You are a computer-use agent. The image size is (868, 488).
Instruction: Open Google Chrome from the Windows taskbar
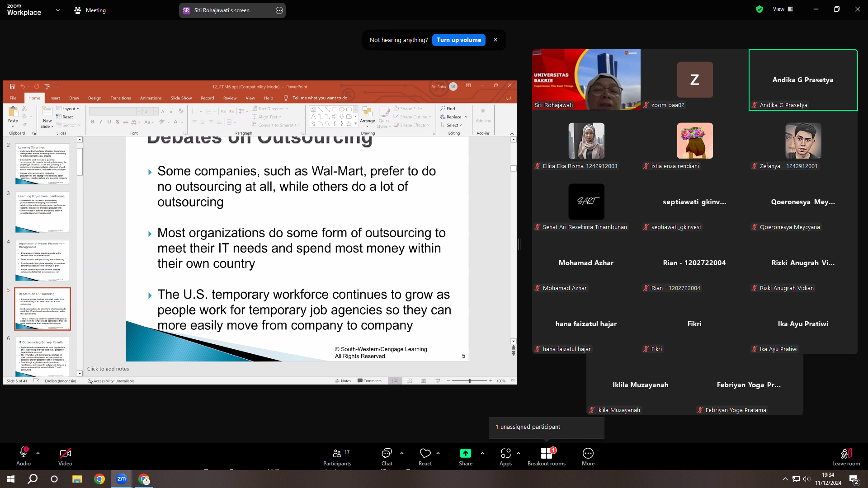point(99,479)
